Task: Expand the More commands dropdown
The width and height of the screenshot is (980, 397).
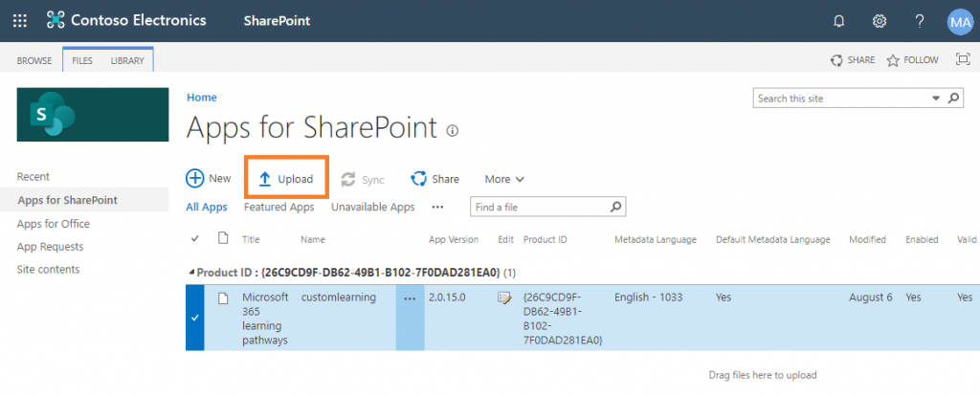Action: point(504,180)
